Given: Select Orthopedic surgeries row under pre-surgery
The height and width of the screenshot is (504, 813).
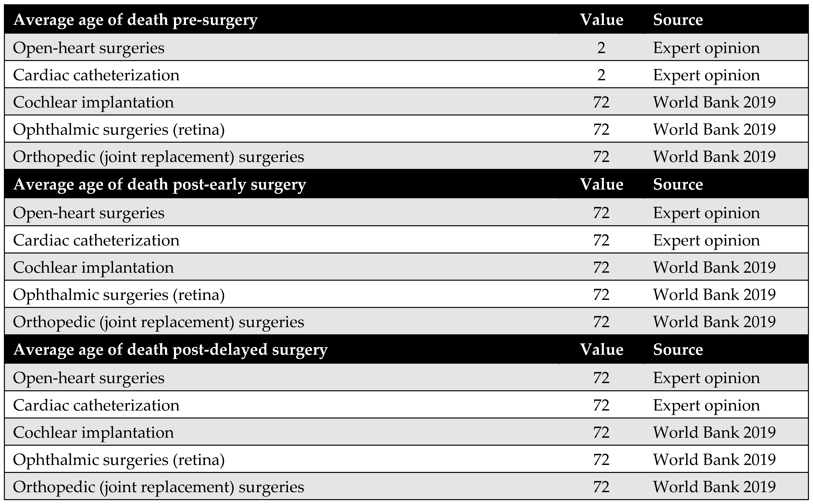Looking at the screenshot, I should point(159,157).
